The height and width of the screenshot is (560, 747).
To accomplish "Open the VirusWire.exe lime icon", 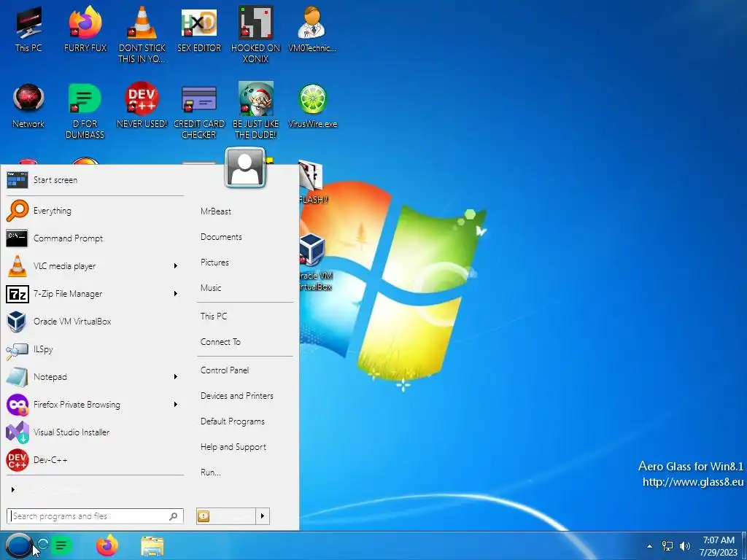I will tap(312, 106).
